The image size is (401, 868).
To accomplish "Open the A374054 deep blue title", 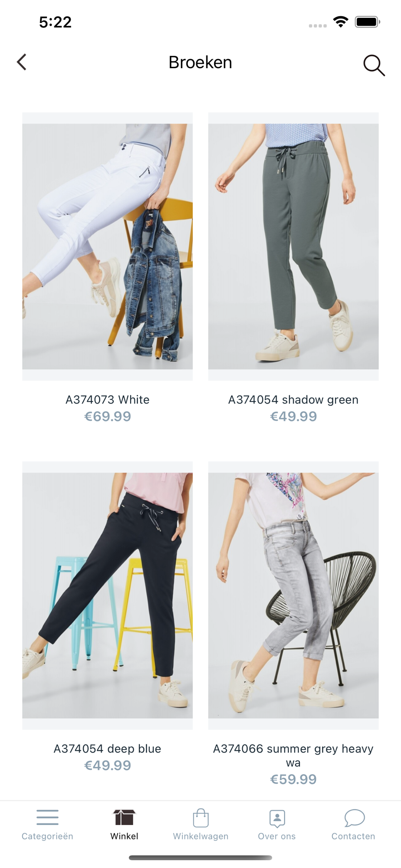I will point(107,749).
